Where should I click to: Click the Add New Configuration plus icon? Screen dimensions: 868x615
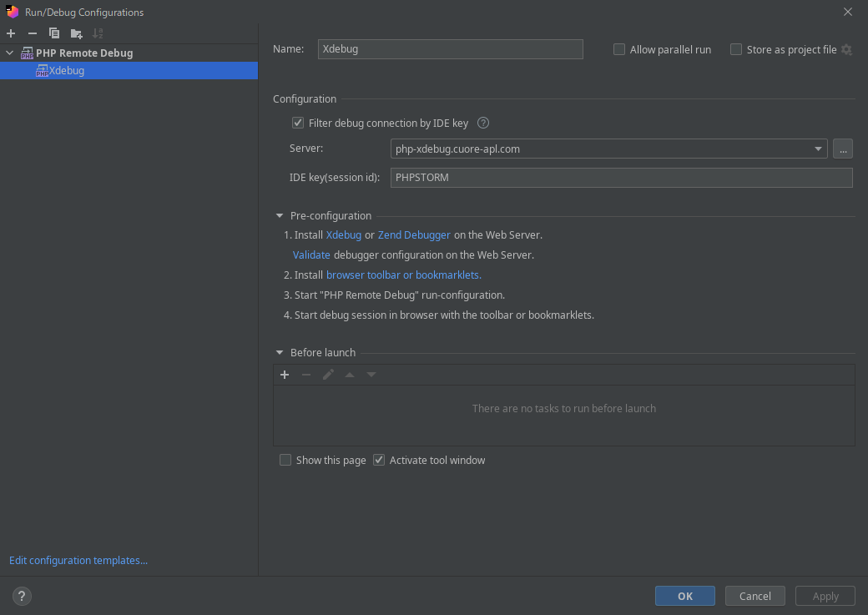[x=11, y=33]
